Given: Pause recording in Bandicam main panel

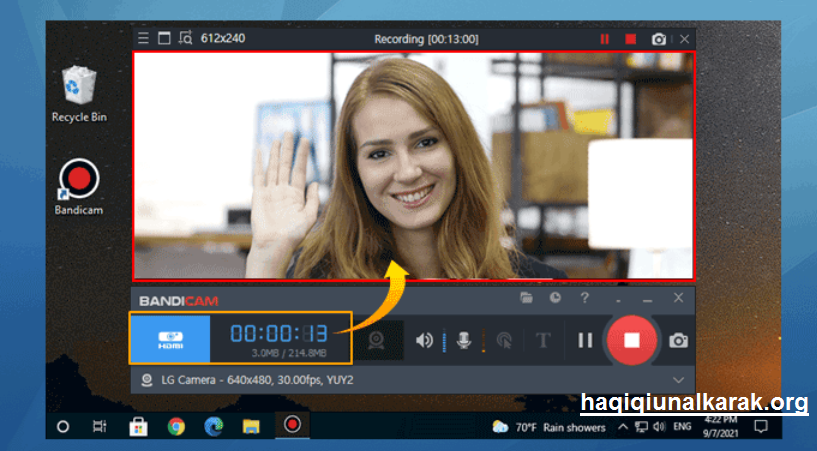Looking at the screenshot, I should 585,341.
